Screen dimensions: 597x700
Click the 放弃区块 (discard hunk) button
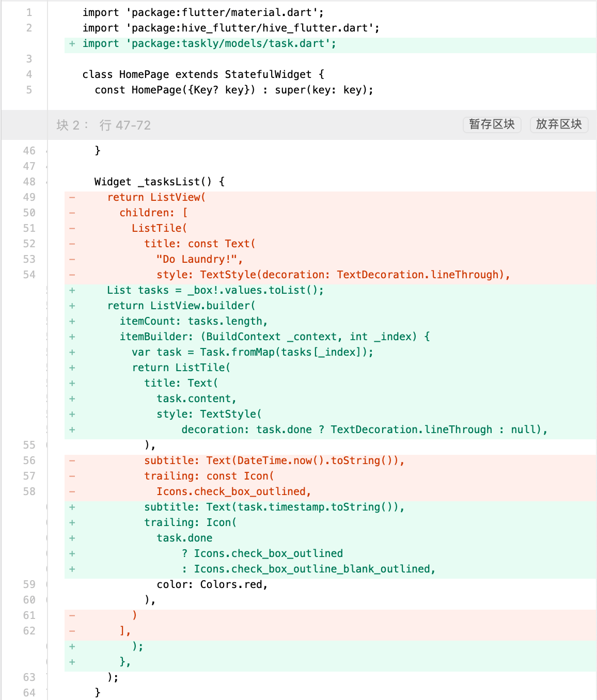559,124
